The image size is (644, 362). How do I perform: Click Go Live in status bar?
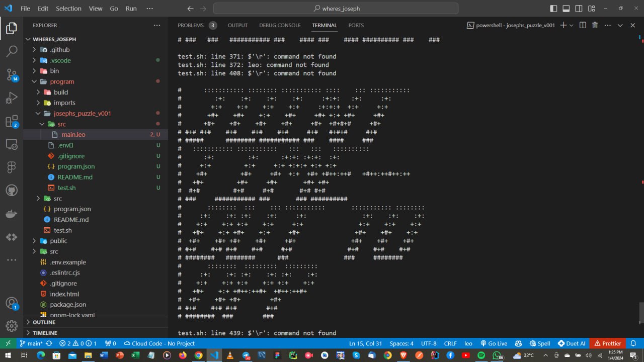(x=493, y=343)
